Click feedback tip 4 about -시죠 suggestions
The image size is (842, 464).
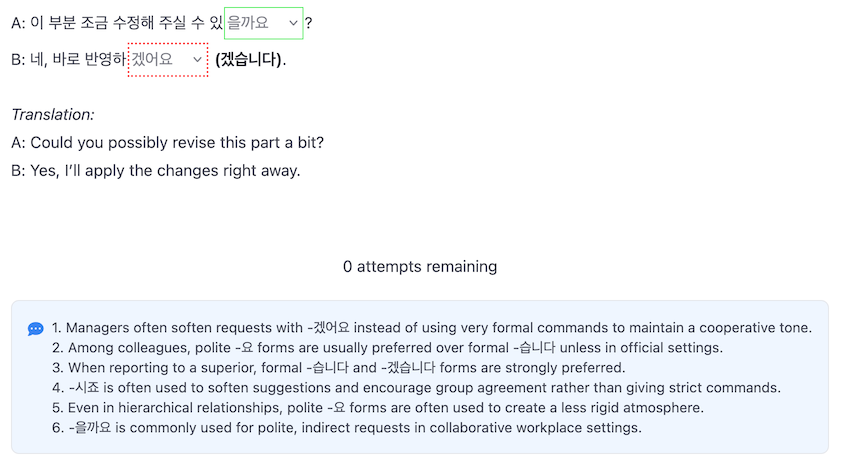click(416, 388)
